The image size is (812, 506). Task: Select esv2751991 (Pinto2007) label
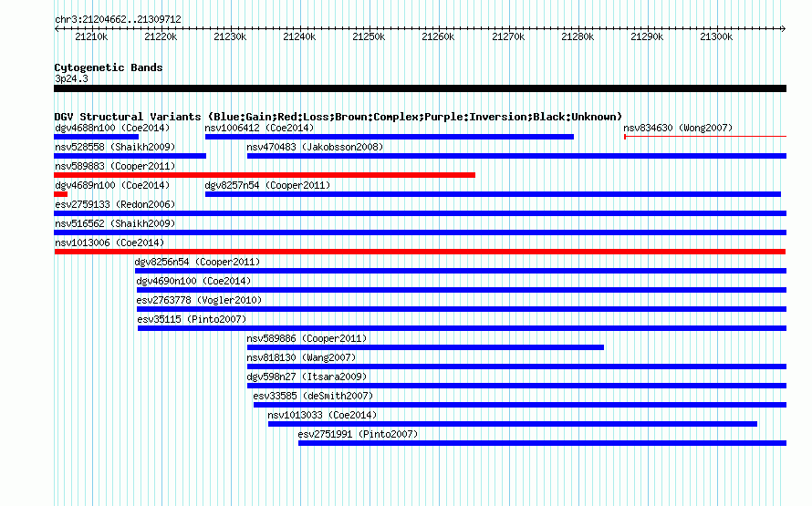tap(358, 434)
